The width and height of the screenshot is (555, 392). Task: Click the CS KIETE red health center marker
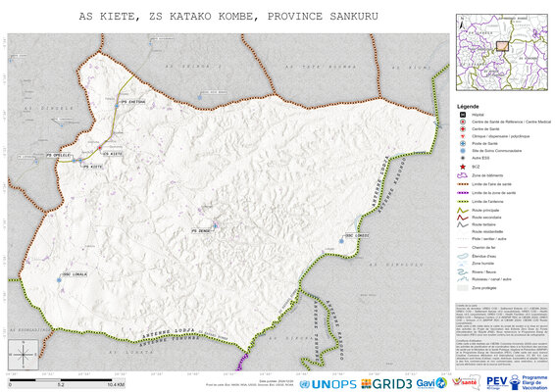pos(100,148)
